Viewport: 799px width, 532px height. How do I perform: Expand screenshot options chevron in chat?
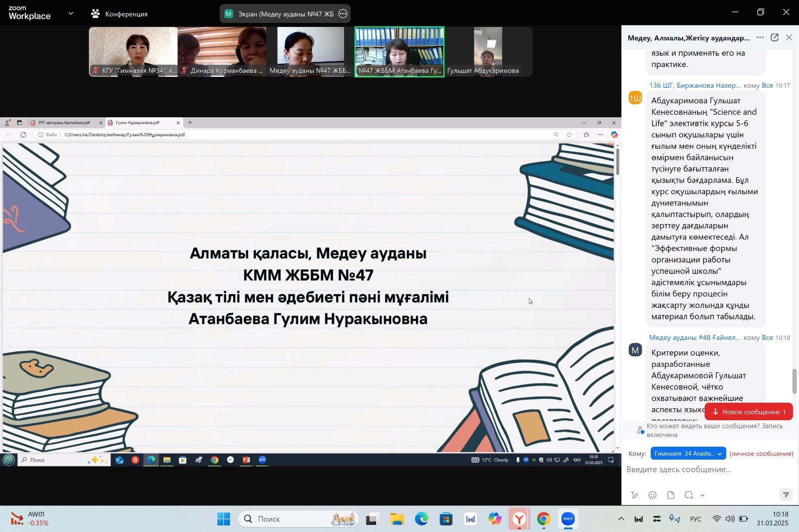pos(703,495)
